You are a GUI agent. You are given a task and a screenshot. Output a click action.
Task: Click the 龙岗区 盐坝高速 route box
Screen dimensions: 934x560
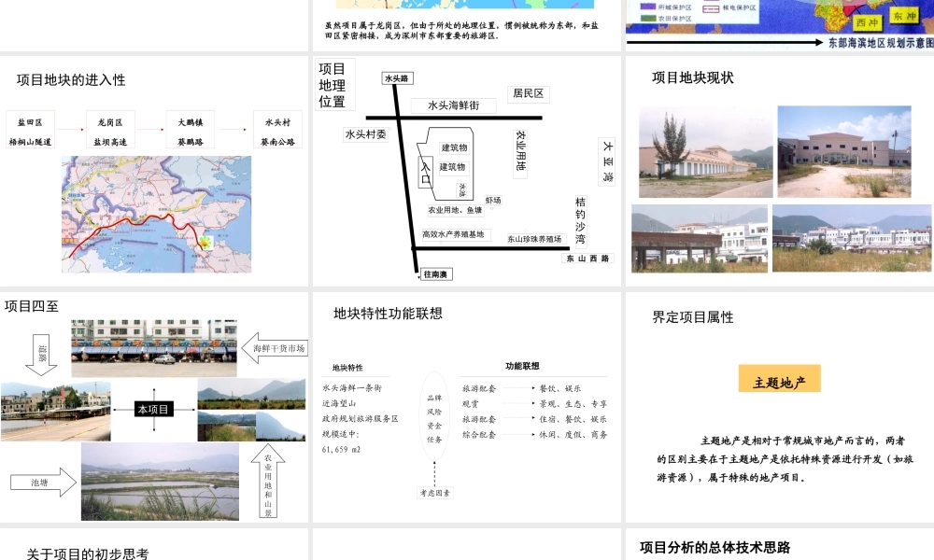pyautogui.click(x=110, y=130)
